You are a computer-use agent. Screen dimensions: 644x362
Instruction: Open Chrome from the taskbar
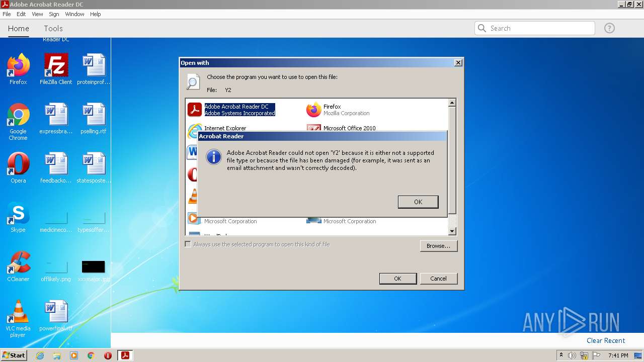[91, 355]
